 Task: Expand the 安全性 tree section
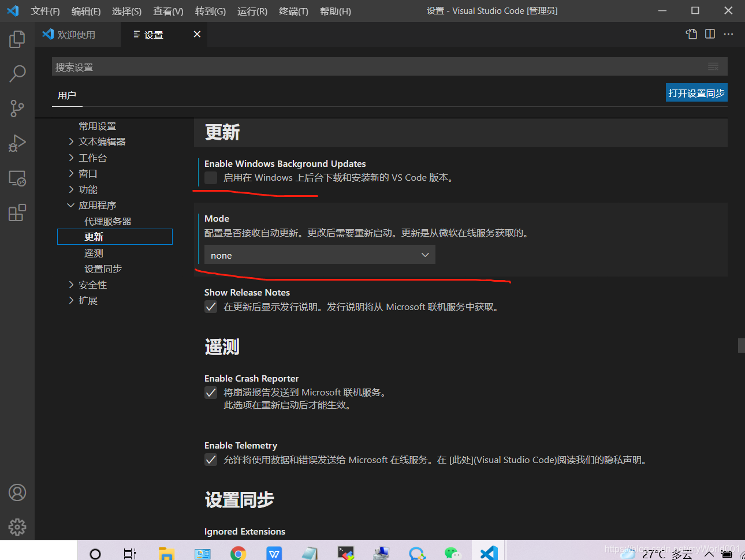coord(71,285)
